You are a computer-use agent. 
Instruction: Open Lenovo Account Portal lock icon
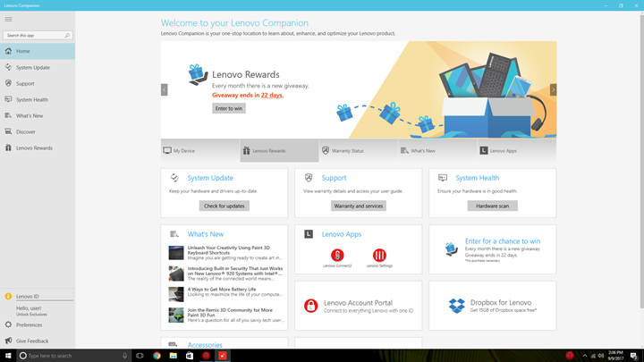point(311,306)
